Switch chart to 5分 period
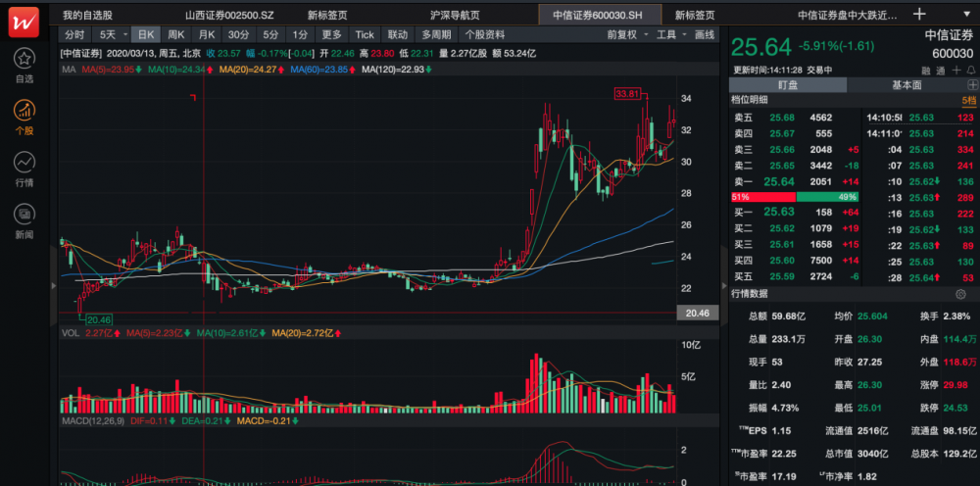This screenshot has width=980, height=486. pos(270,35)
